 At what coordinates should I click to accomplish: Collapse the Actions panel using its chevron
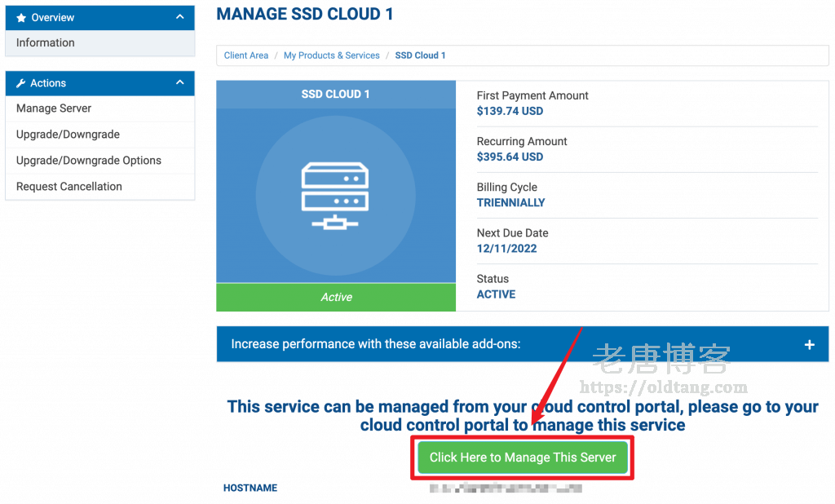(x=180, y=82)
